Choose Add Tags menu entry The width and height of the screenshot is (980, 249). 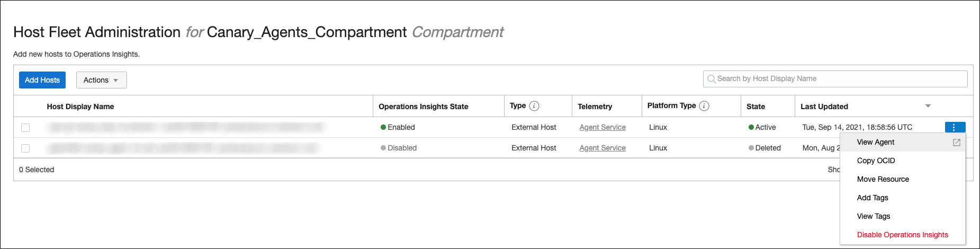[873, 198]
